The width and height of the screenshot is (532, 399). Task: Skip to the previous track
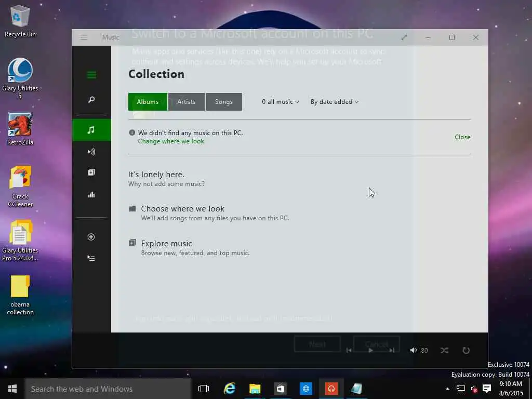tap(349, 350)
